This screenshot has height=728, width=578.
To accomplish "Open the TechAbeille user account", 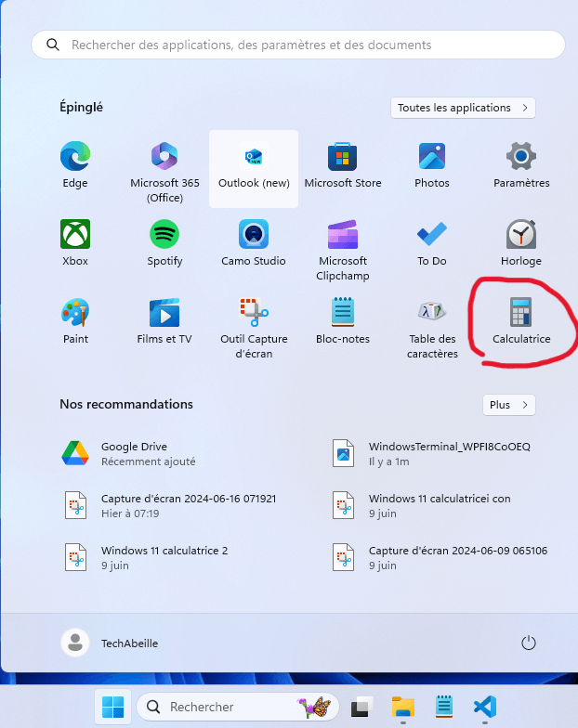I will (x=110, y=643).
